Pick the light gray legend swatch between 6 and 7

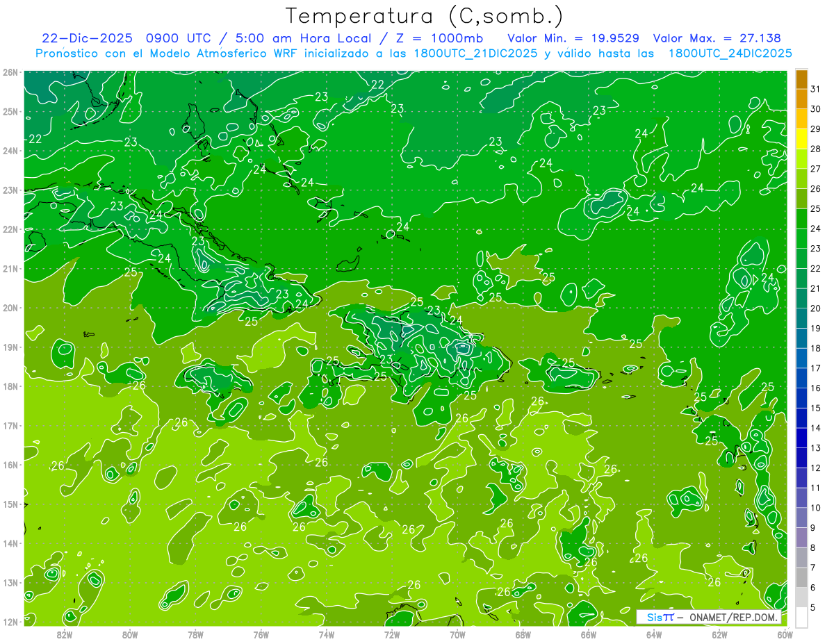pyautogui.click(x=801, y=577)
